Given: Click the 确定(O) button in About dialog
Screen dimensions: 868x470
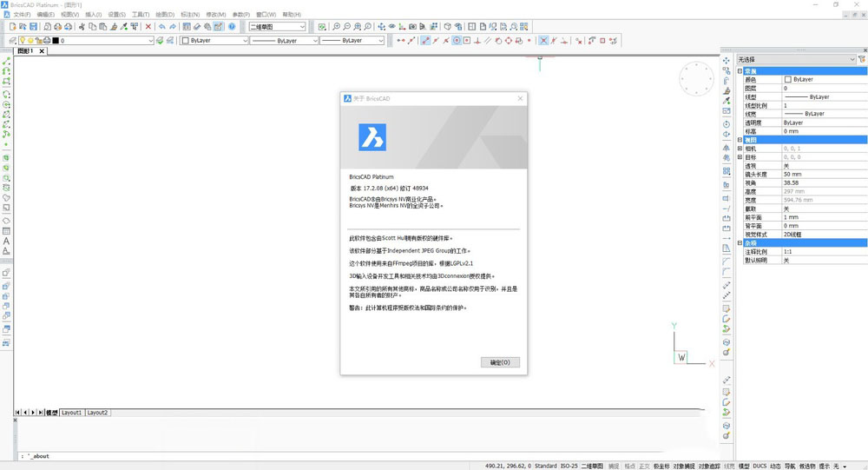Looking at the screenshot, I should (x=500, y=362).
